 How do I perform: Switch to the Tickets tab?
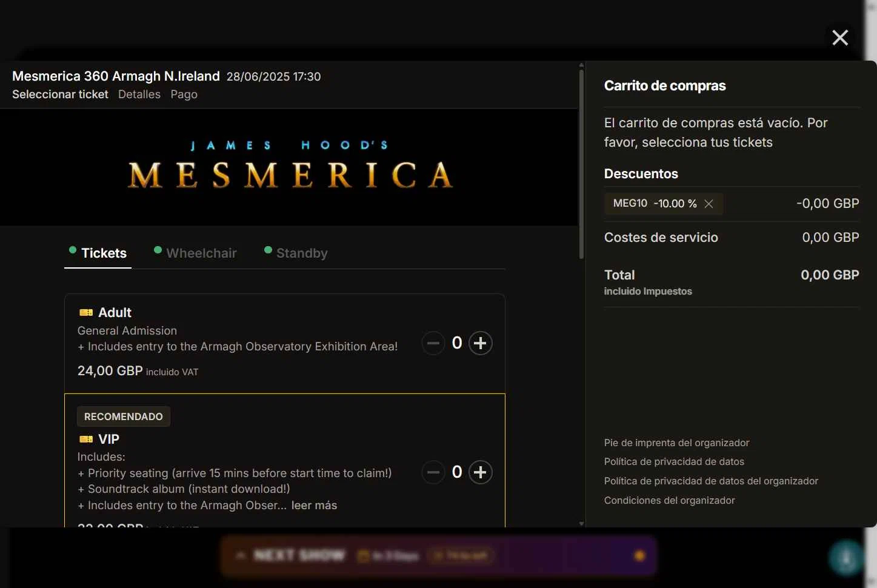coord(98,253)
